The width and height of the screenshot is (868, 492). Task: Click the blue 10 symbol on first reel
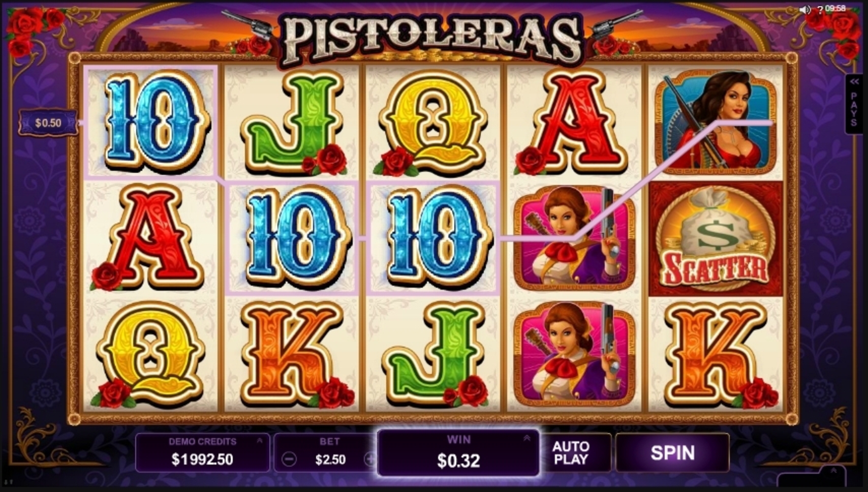tap(150, 121)
